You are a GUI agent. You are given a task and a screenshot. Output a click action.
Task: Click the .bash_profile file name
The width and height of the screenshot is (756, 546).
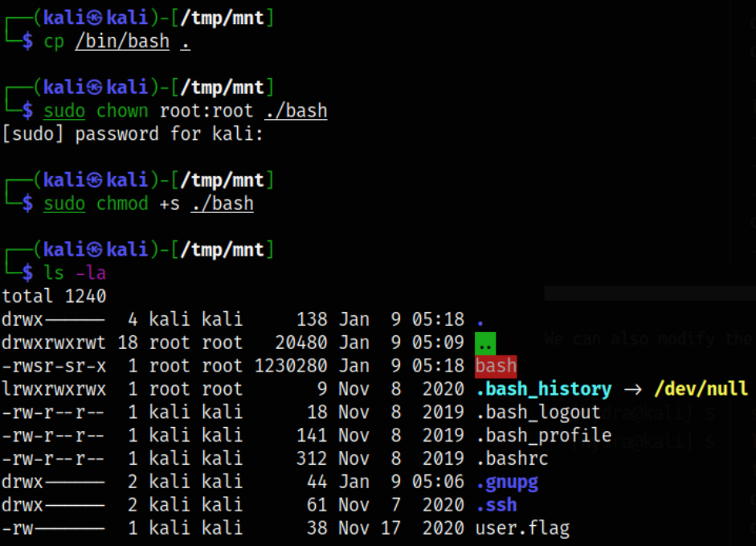tap(543, 436)
